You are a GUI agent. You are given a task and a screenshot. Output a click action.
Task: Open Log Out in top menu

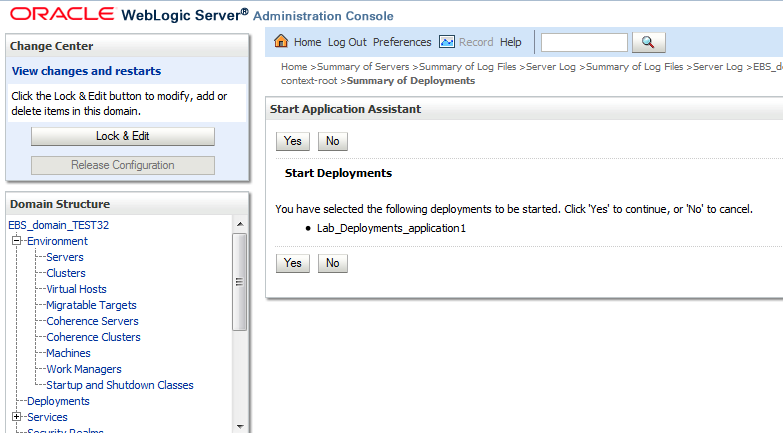pyautogui.click(x=347, y=42)
